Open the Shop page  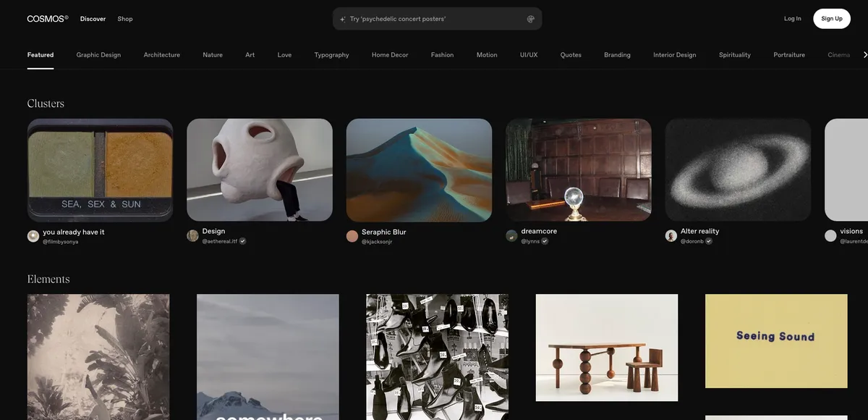pyautogui.click(x=125, y=19)
